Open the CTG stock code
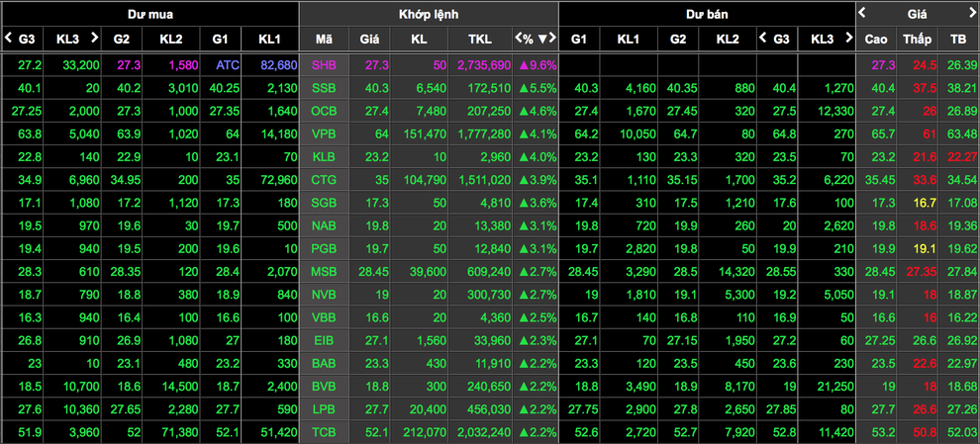The width and height of the screenshot is (980, 444). (325, 181)
